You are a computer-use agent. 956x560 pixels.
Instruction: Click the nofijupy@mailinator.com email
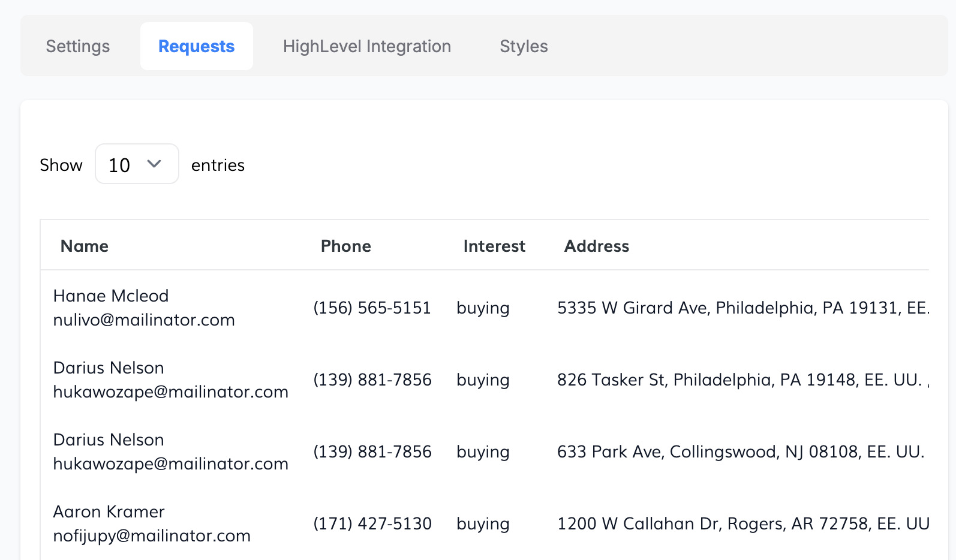(x=152, y=535)
